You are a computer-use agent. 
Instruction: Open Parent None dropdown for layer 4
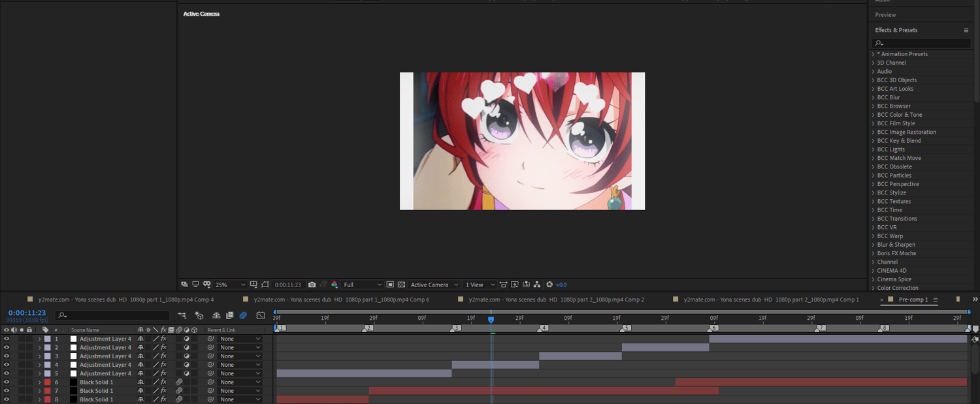[x=240, y=365]
